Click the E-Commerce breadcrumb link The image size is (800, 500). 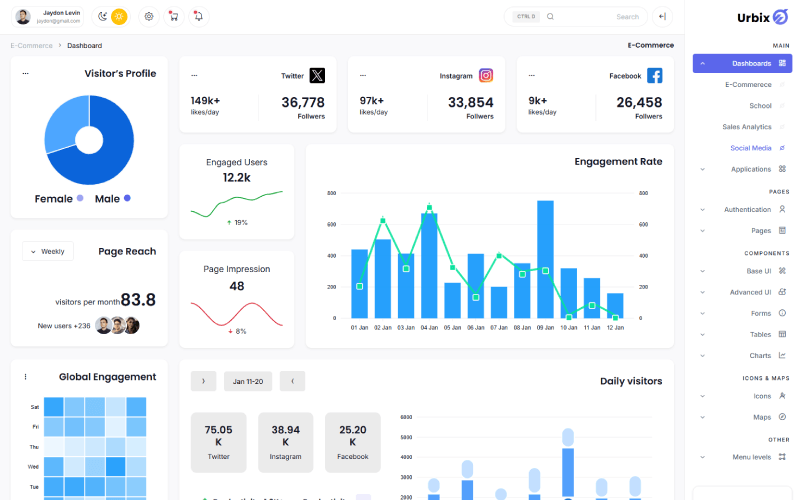point(30,46)
